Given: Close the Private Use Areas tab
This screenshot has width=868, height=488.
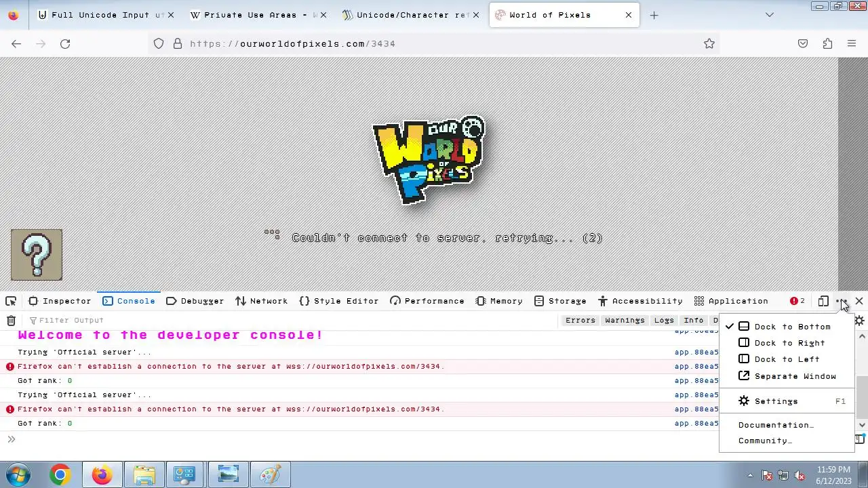Looking at the screenshot, I should [323, 15].
